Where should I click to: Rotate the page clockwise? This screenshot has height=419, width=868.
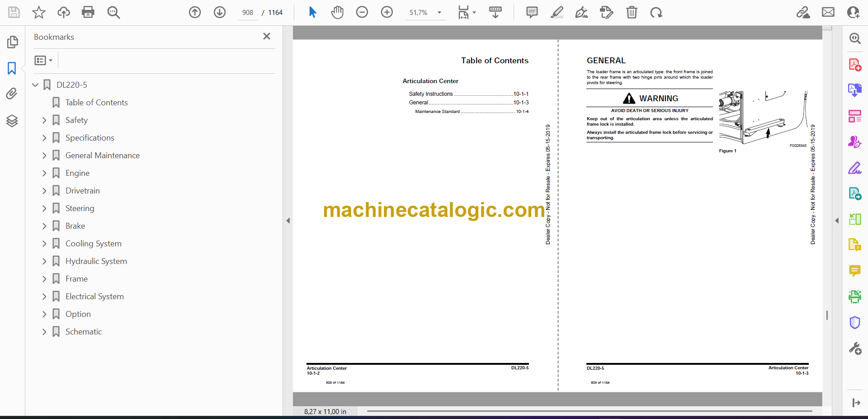[656, 12]
